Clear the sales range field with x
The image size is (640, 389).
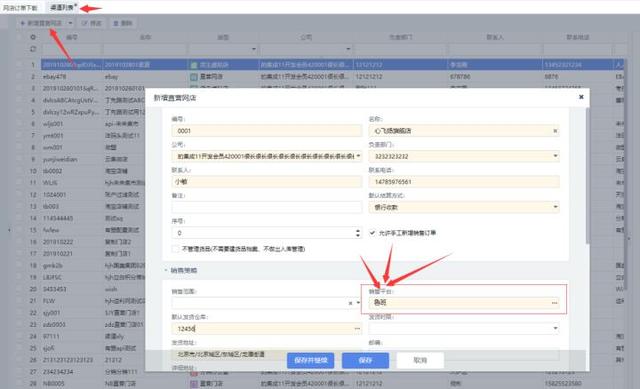(x=350, y=303)
